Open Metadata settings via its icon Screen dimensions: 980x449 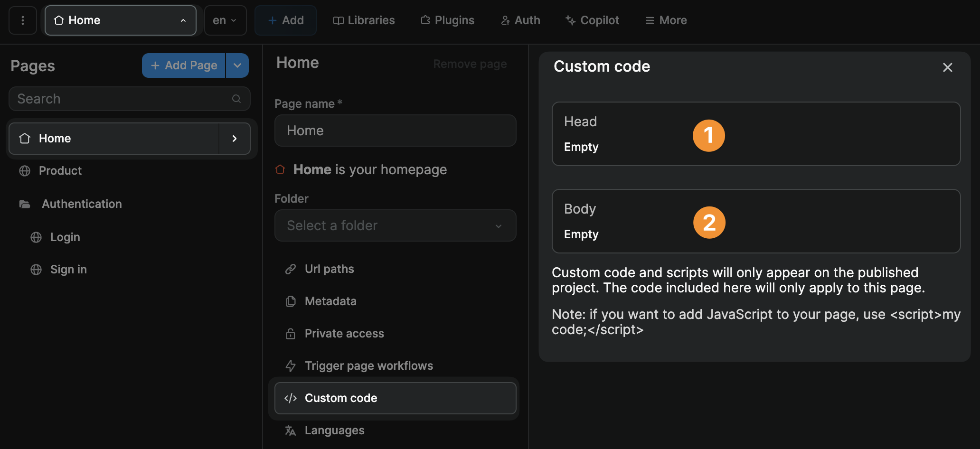pyautogui.click(x=291, y=301)
